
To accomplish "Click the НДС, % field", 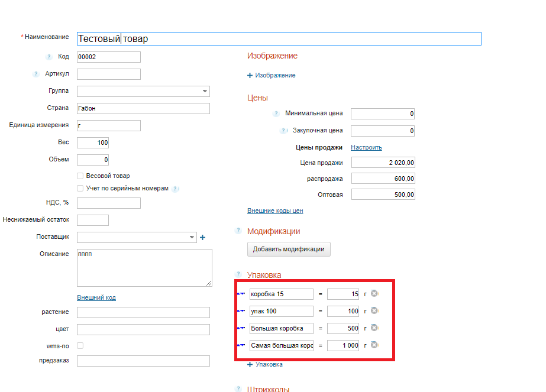I will coord(109,203).
